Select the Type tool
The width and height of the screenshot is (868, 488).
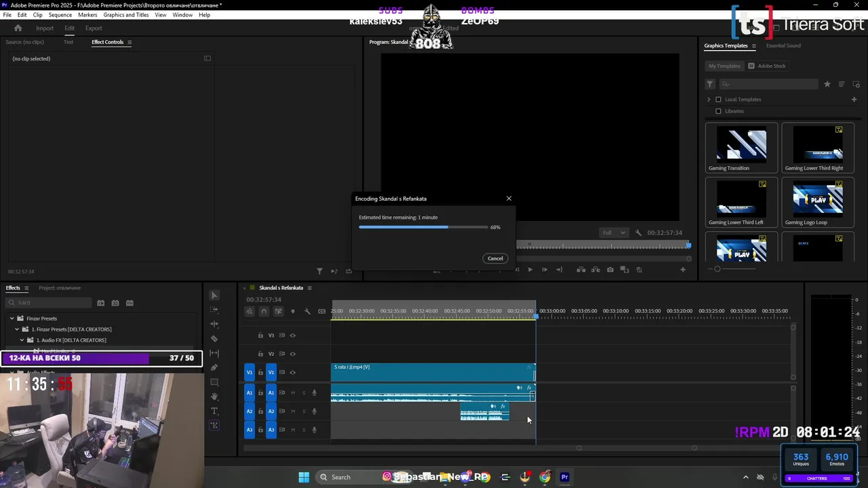pos(214,411)
